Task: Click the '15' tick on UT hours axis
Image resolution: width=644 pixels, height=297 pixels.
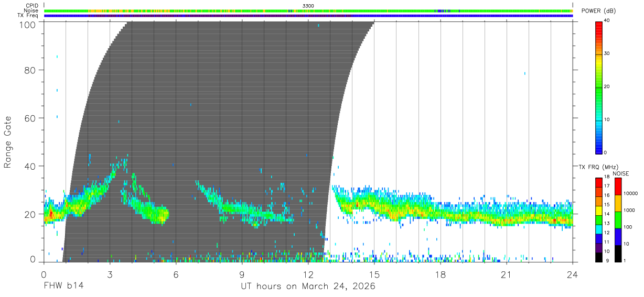Action: pos(374,274)
